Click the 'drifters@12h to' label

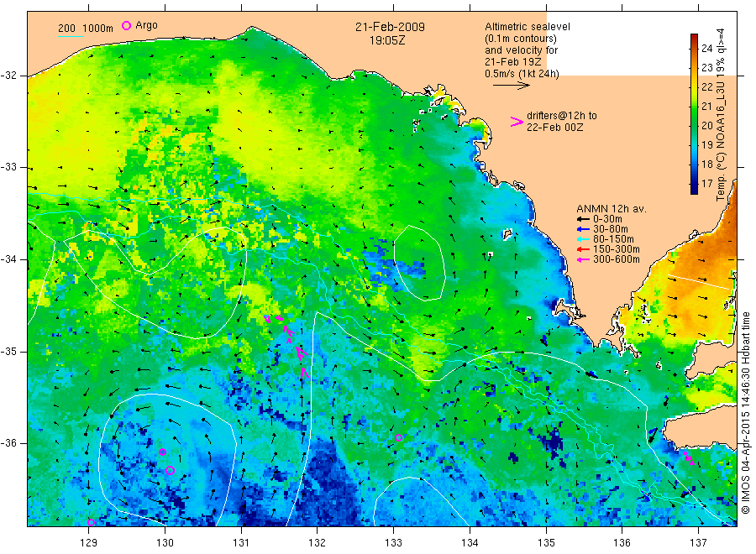pos(562,116)
